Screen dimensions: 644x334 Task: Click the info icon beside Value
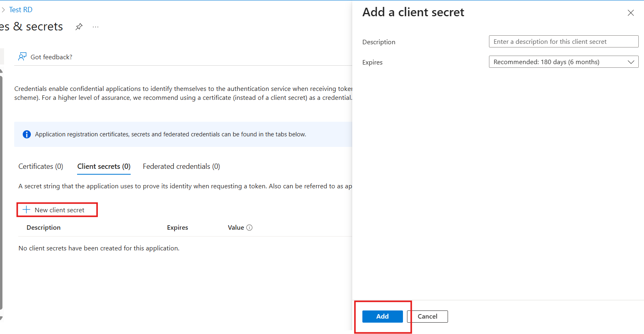pos(250,228)
